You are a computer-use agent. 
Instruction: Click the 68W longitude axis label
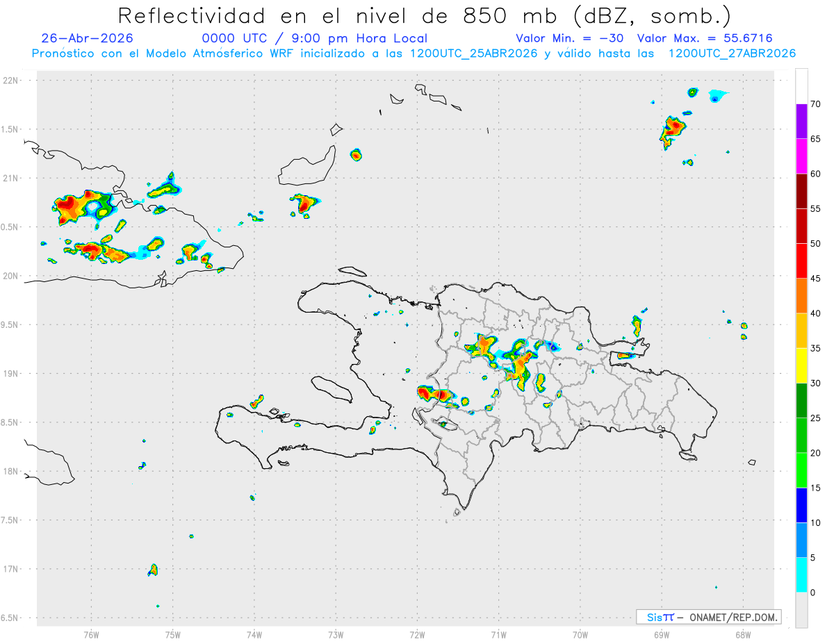coord(743,634)
